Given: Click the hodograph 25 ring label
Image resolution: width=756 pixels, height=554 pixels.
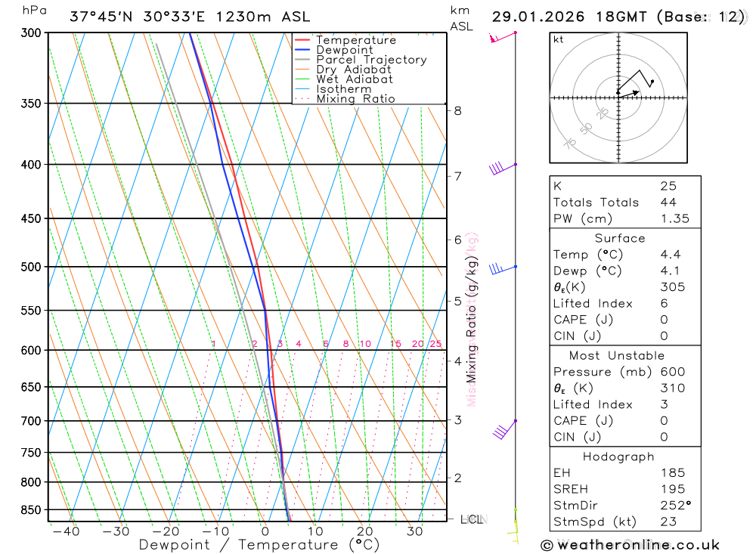Looking at the screenshot, I should tap(603, 113).
